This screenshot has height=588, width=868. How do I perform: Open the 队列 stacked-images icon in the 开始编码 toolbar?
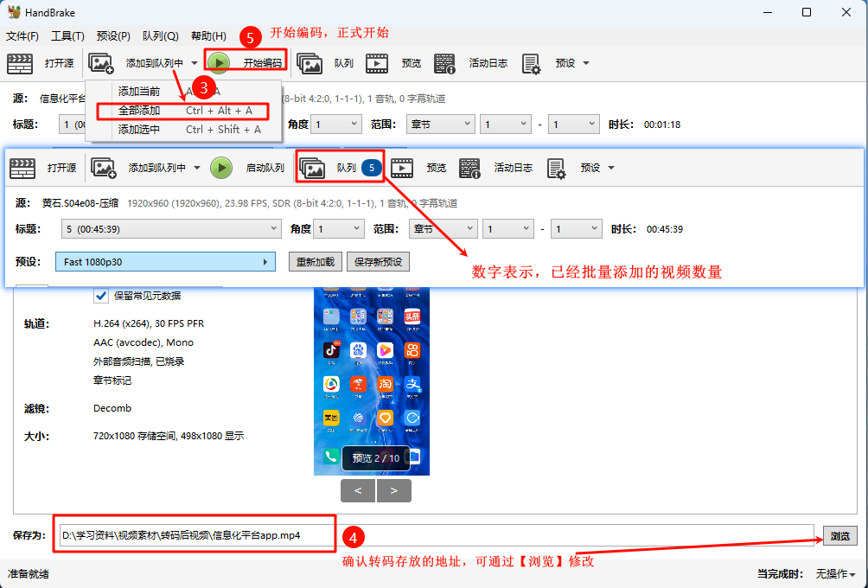tap(310, 63)
